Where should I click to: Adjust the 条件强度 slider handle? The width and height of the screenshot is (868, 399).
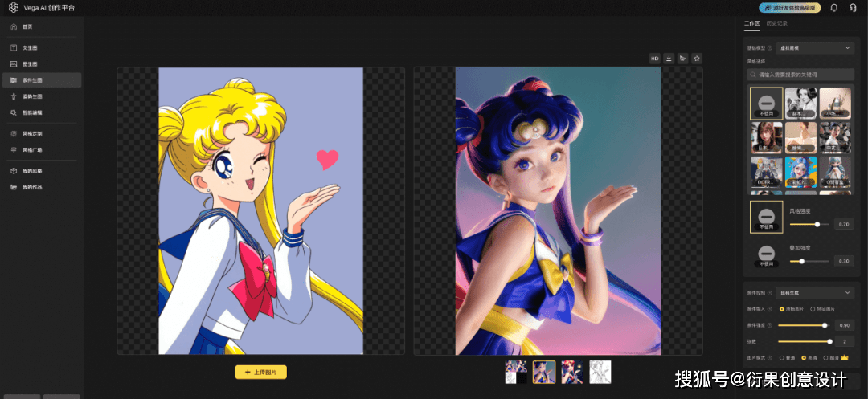click(825, 325)
